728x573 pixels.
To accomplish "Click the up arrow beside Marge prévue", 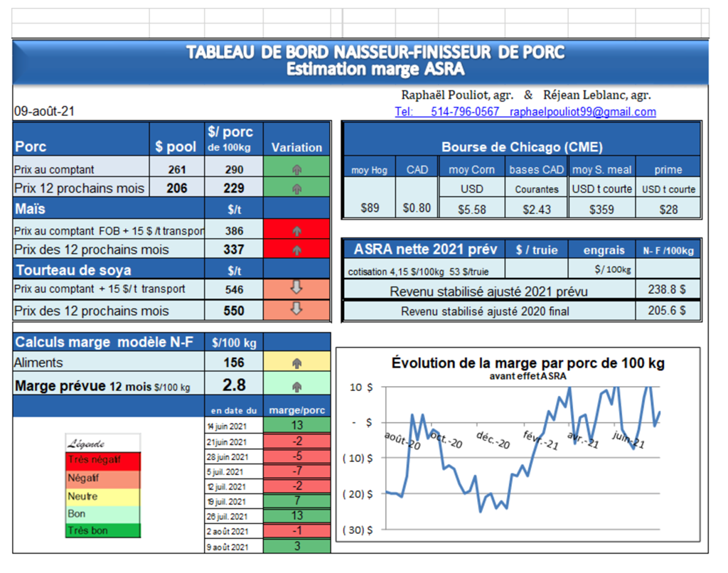I will point(296,387).
